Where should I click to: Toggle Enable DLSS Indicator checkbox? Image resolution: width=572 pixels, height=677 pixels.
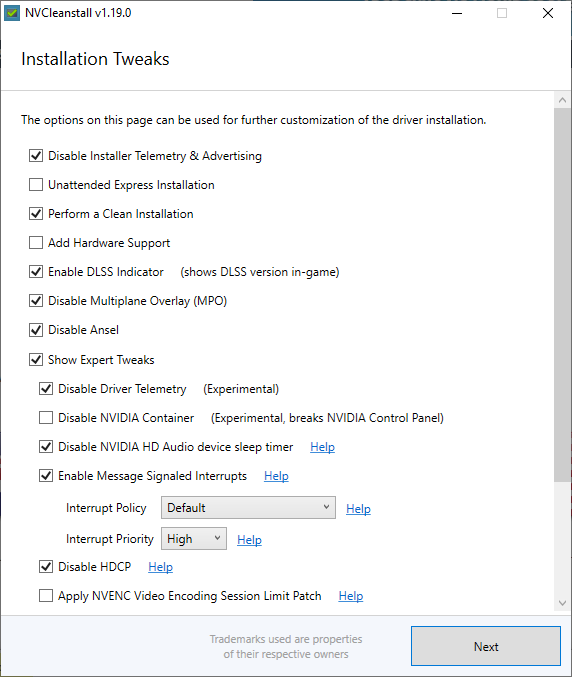pyautogui.click(x=36, y=272)
